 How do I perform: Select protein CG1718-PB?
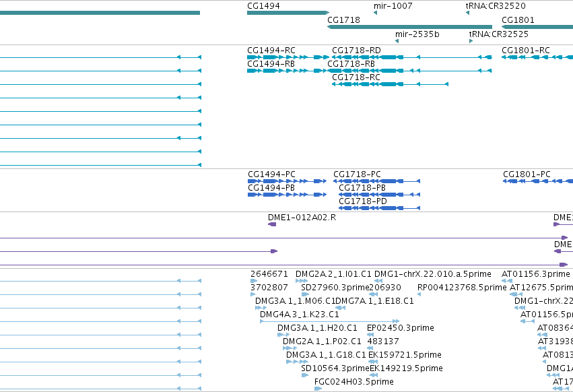tap(379, 195)
